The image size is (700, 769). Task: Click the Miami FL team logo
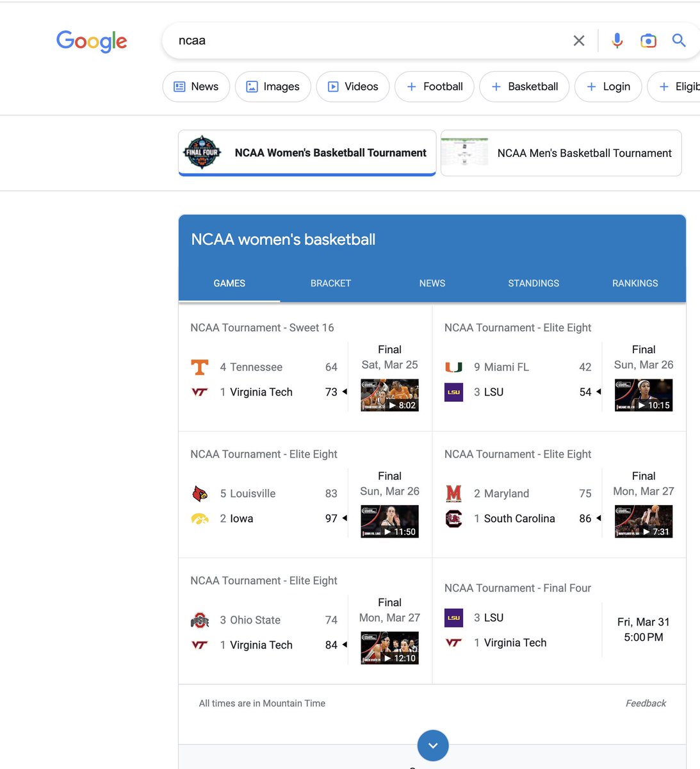(453, 367)
